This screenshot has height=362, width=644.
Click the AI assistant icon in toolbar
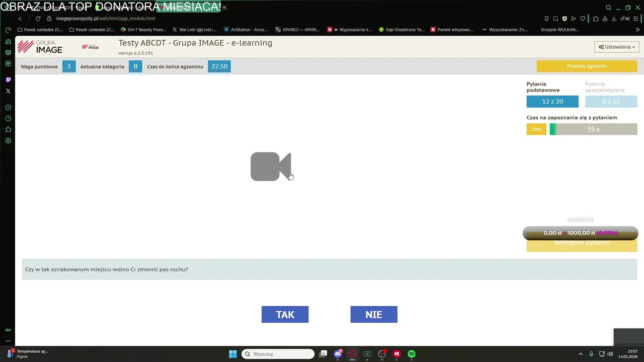pos(625,19)
